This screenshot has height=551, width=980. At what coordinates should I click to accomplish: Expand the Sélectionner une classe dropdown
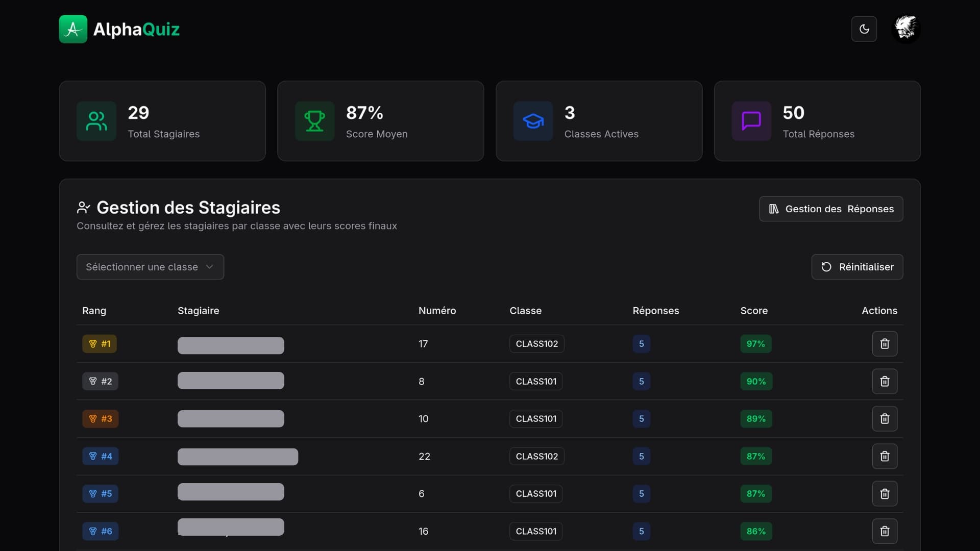pyautogui.click(x=150, y=267)
